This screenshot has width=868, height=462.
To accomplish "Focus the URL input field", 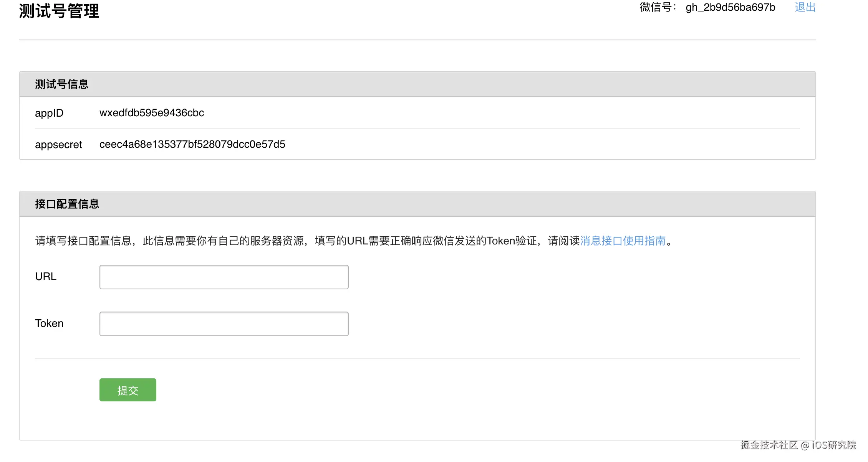I will click(224, 277).
